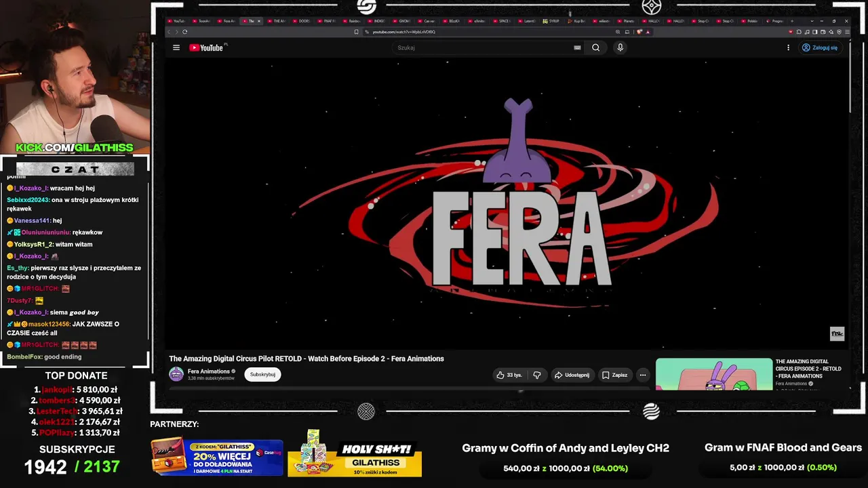Click the Subskrybuj subscribe button
The image size is (868, 488).
click(262, 374)
